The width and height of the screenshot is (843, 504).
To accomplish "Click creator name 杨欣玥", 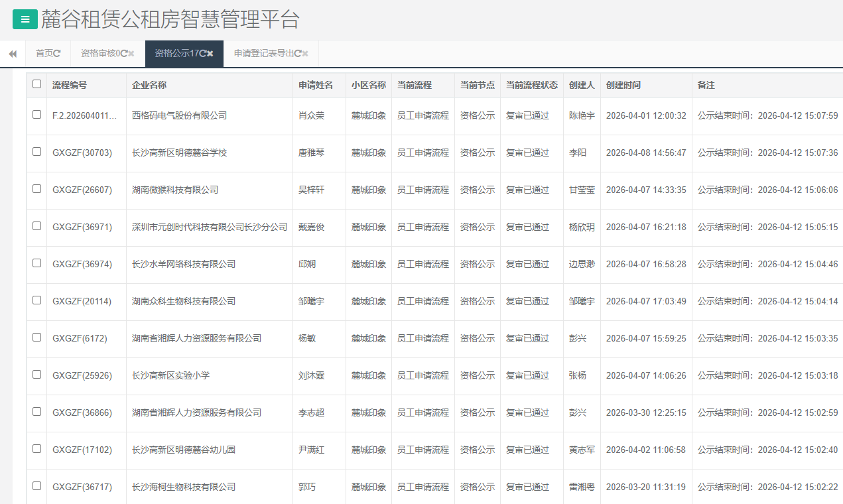I will [x=582, y=227].
